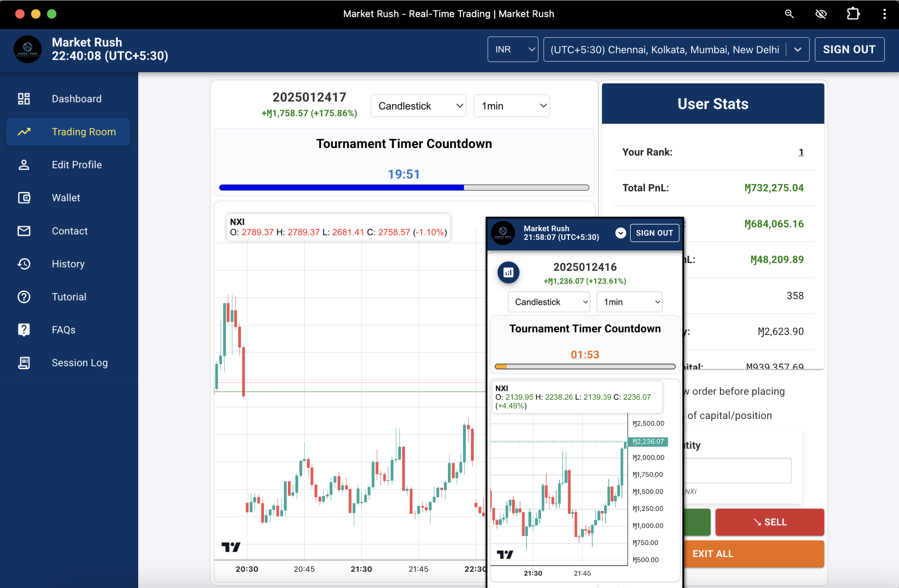Click the orange EXIT ALL button
The image size is (899, 588).
tap(754, 554)
